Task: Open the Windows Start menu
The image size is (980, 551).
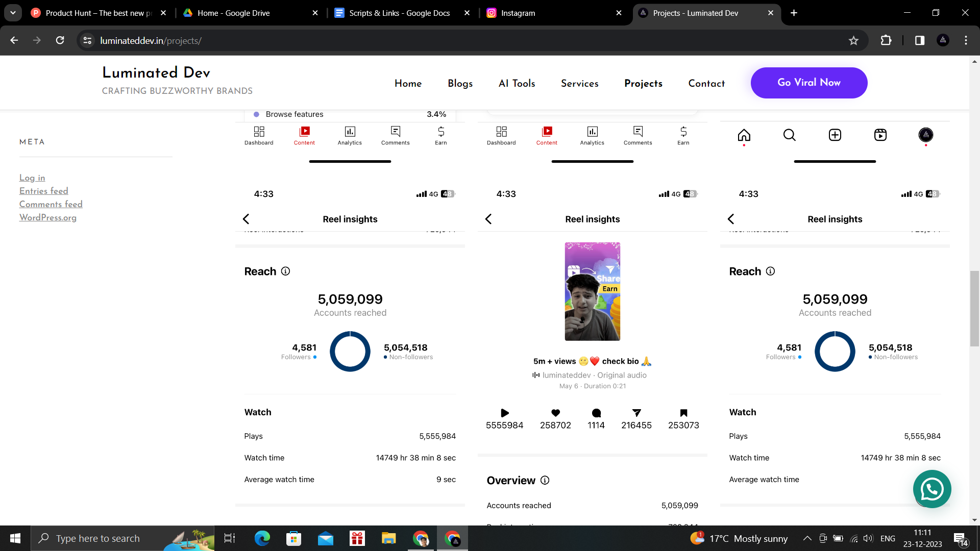Action: coord(15,538)
